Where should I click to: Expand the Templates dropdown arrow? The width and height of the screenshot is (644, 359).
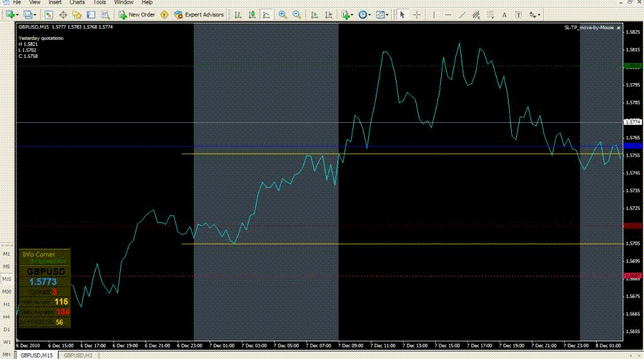click(387, 14)
